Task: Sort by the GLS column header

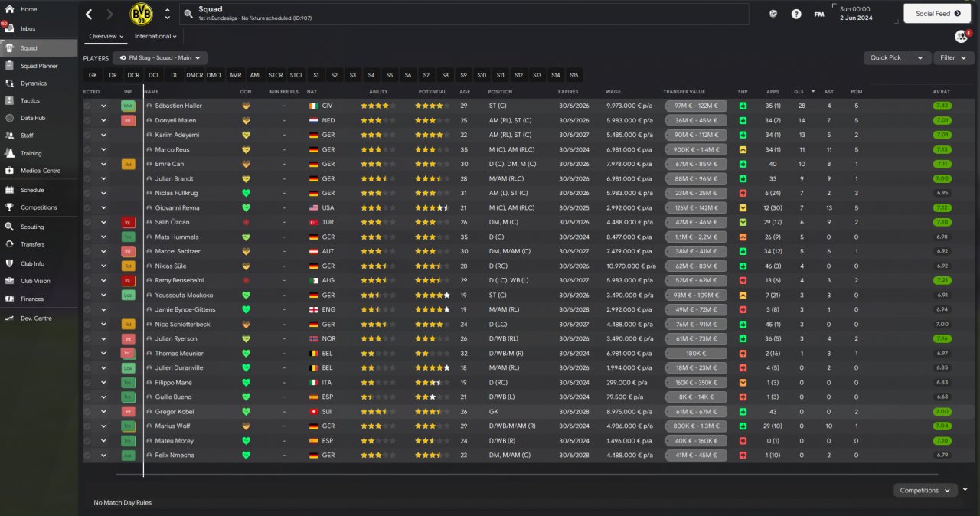Action: point(799,92)
